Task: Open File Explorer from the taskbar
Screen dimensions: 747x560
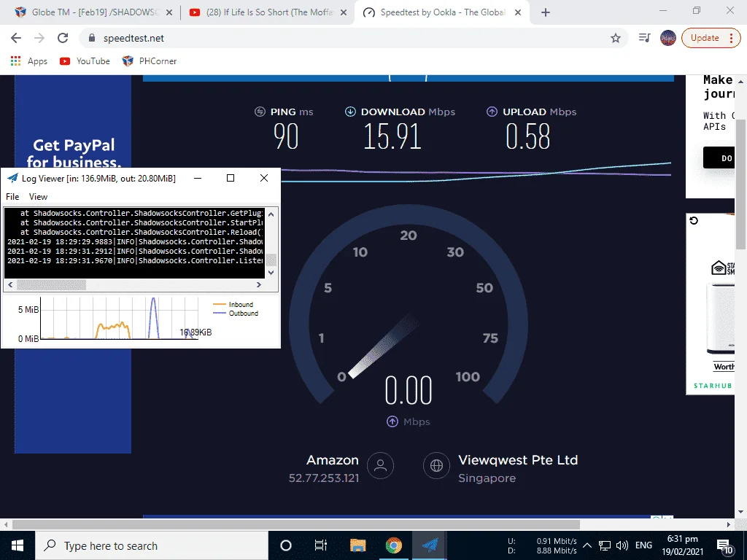Action: coord(357,545)
